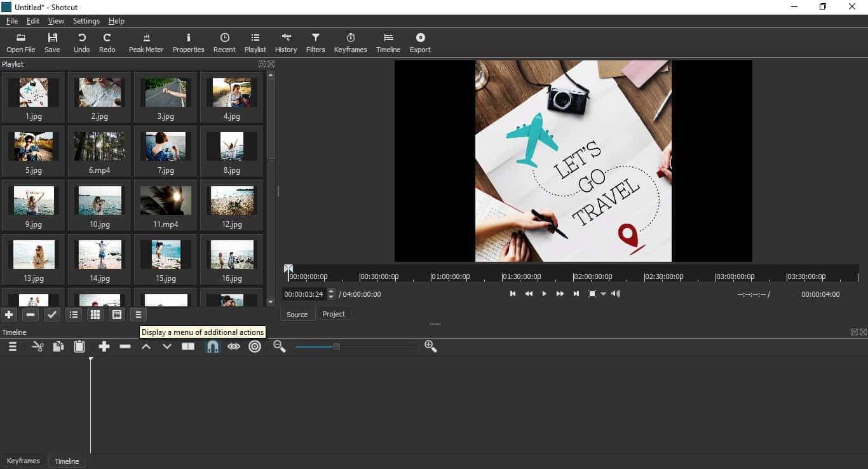Append a clip using the timeline plus icon

(104, 346)
